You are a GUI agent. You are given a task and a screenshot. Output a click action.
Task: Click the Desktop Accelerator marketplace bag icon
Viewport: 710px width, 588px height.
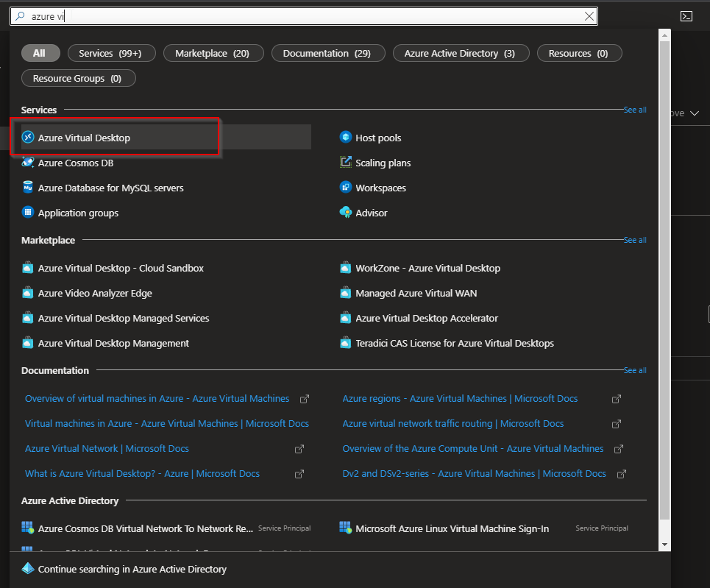[346, 318]
